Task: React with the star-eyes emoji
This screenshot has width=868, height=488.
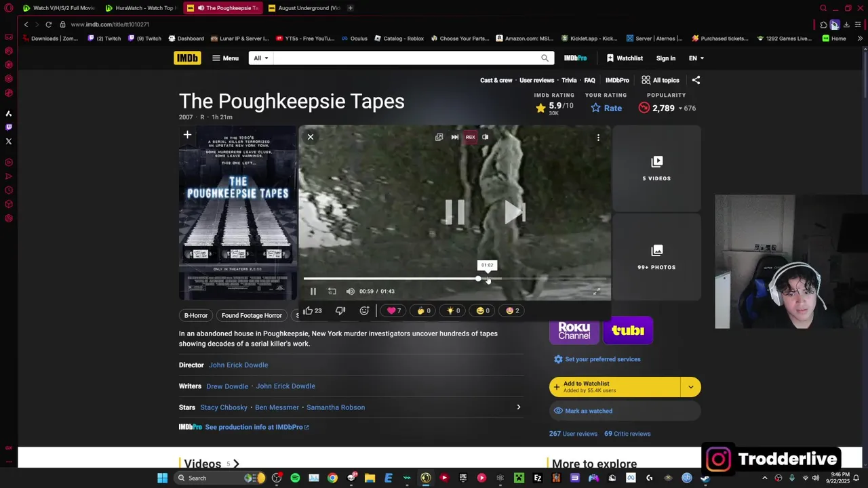Action: click(x=513, y=310)
